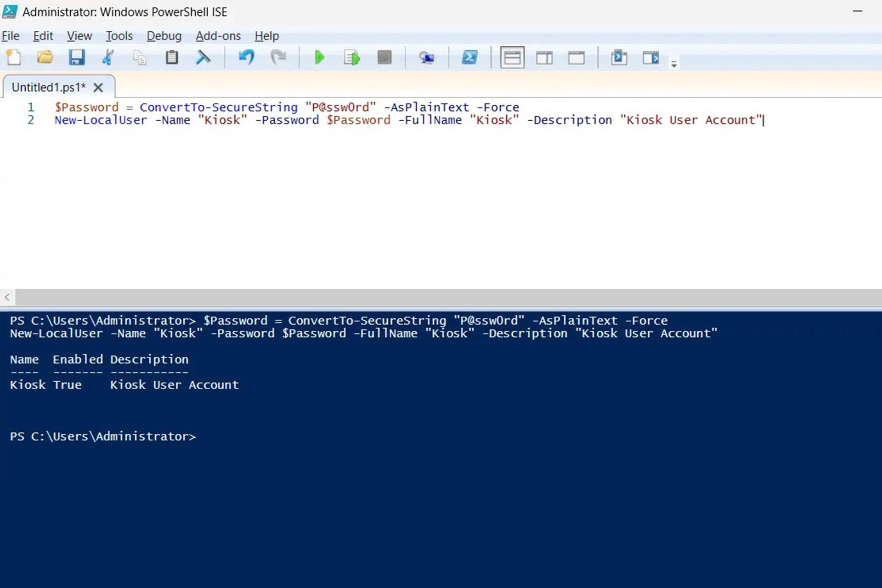Show the script pane on top
This screenshot has height=588, width=882.
(x=512, y=57)
